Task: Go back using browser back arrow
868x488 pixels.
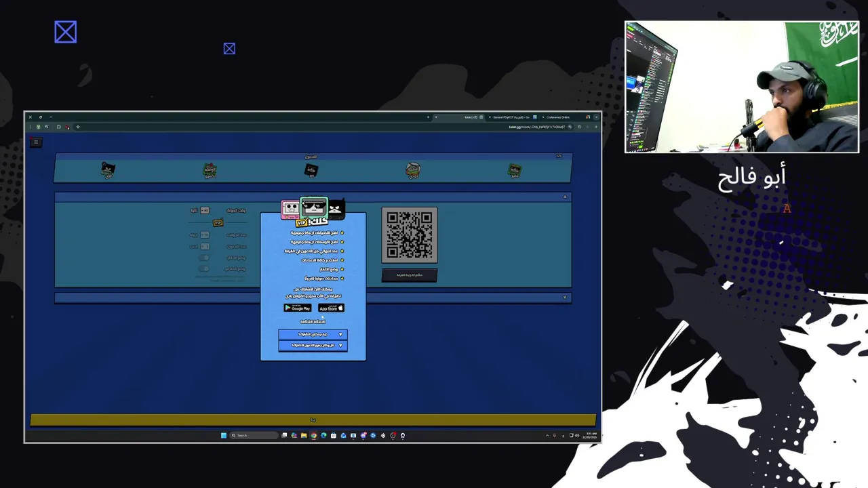Action: pos(595,127)
